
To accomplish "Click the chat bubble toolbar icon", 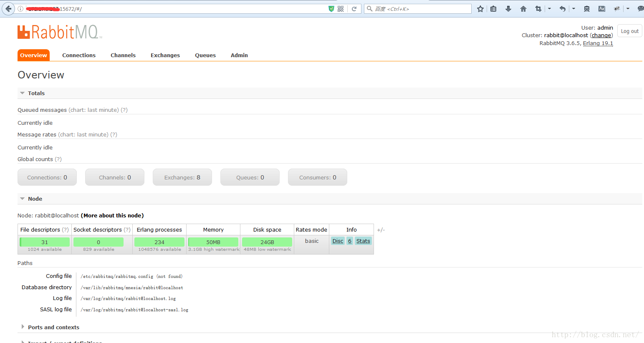I will click(641, 9).
